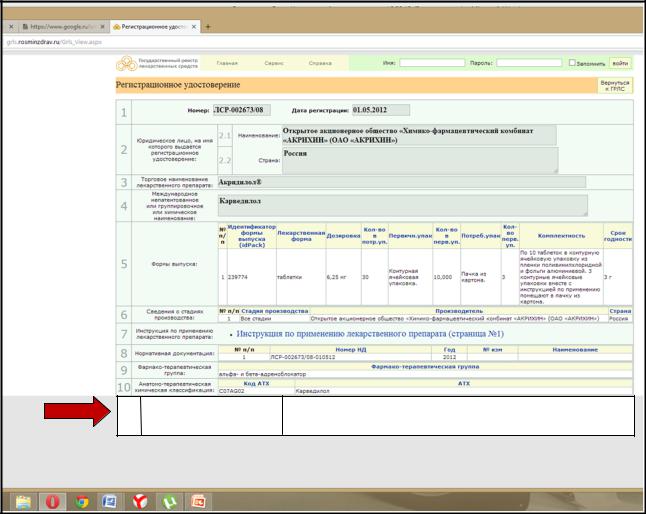This screenshot has height=514, width=646.
Task: Open the Сервис menu item
Action: pyautogui.click(x=274, y=63)
